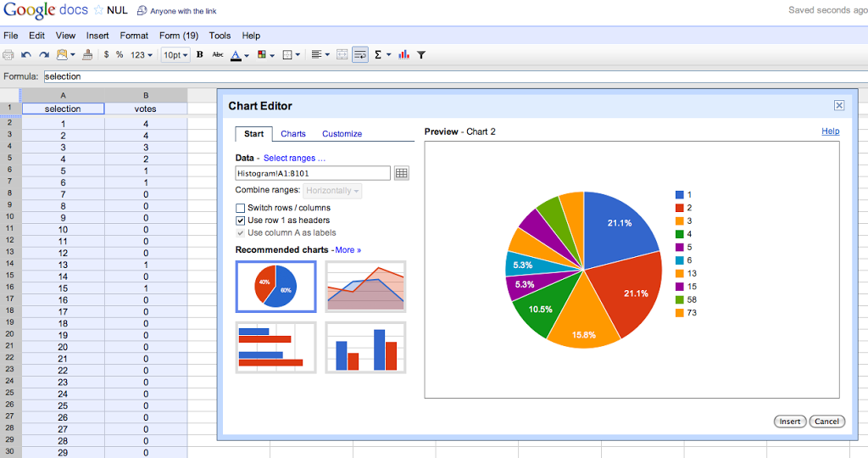Click the red legend swatch for 2
The image size is (868, 458).
pyautogui.click(x=679, y=208)
